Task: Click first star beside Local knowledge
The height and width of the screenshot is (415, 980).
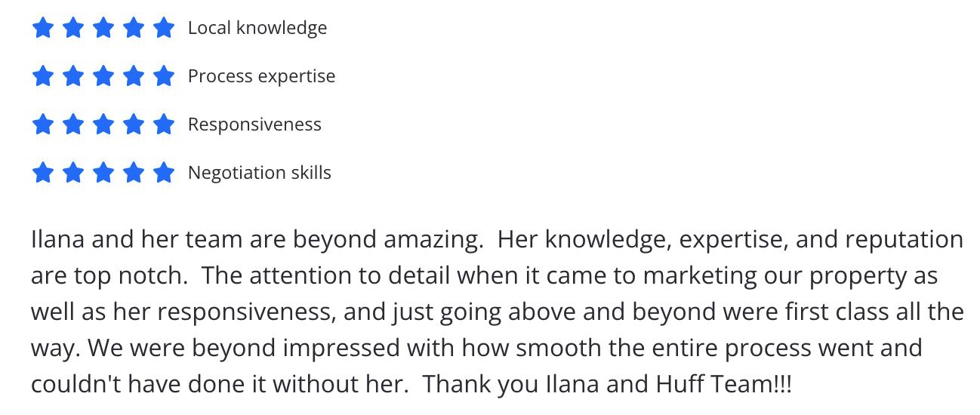Action: [x=43, y=28]
